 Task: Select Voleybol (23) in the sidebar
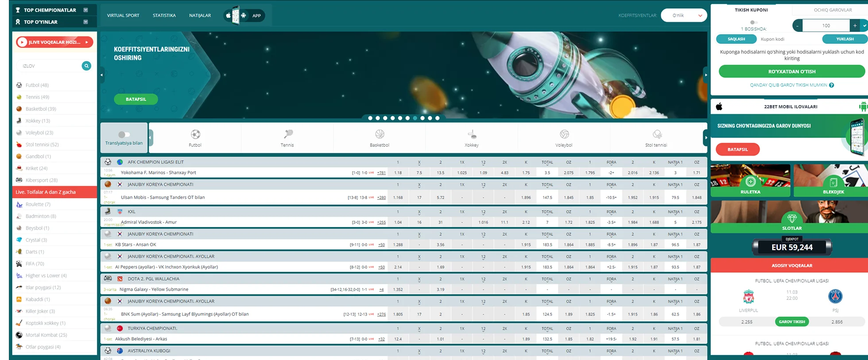pyautogui.click(x=39, y=133)
